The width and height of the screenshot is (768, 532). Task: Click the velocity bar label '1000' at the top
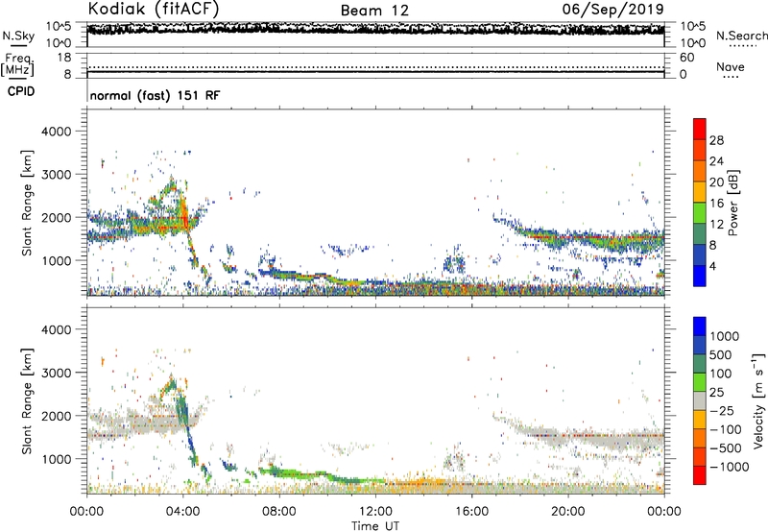point(725,336)
